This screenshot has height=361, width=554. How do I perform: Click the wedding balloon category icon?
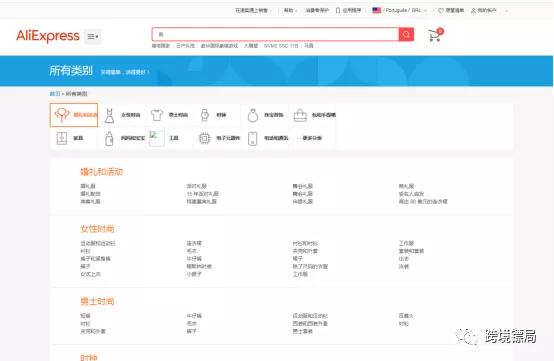click(x=62, y=115)
